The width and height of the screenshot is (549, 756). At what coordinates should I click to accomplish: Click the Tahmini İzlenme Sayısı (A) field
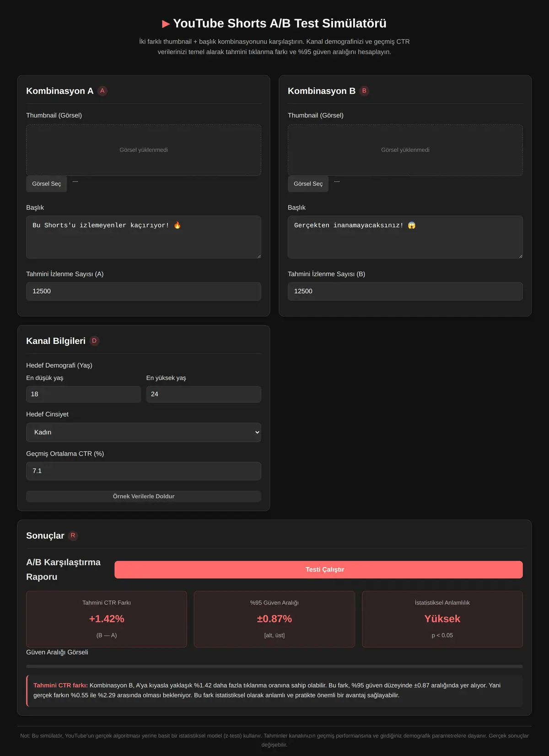pos(144,291)
